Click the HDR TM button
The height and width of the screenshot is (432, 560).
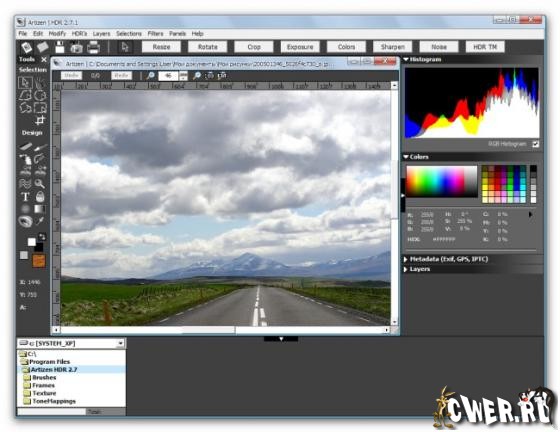pos(485,47)
